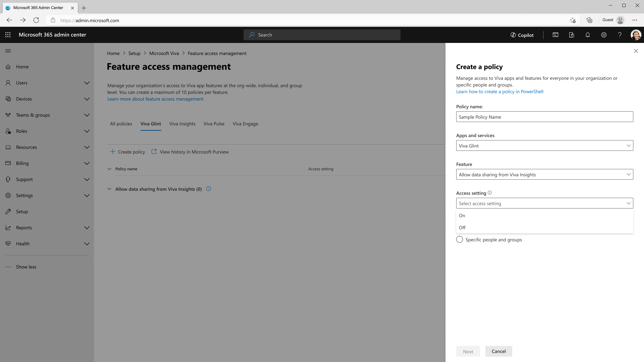Open the notifications bell icon

point(587,35)
